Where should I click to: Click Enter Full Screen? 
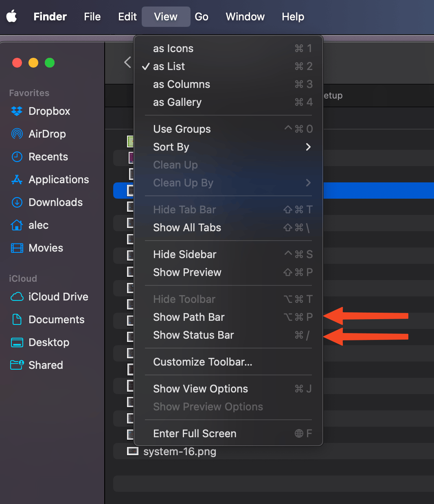tap(195, 434)
